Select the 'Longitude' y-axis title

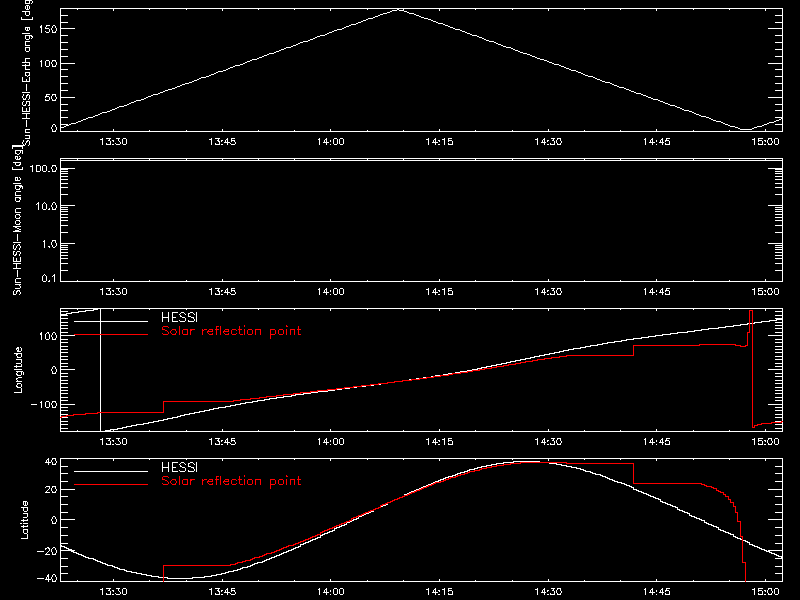coord(18,370)
